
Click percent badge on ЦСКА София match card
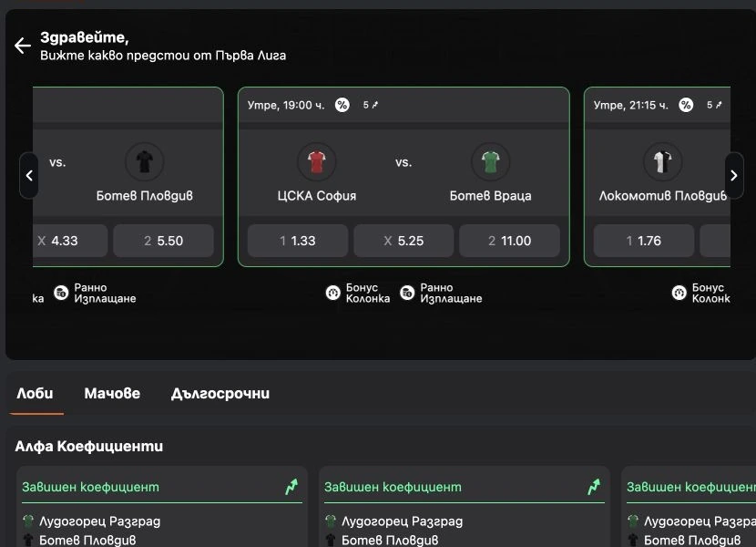342,105
